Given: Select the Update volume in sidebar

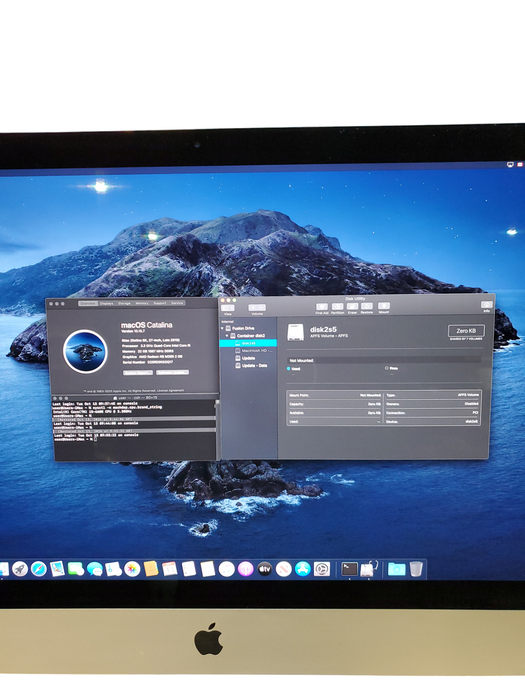Looking at the screenshot, I should tap(246, 358).
